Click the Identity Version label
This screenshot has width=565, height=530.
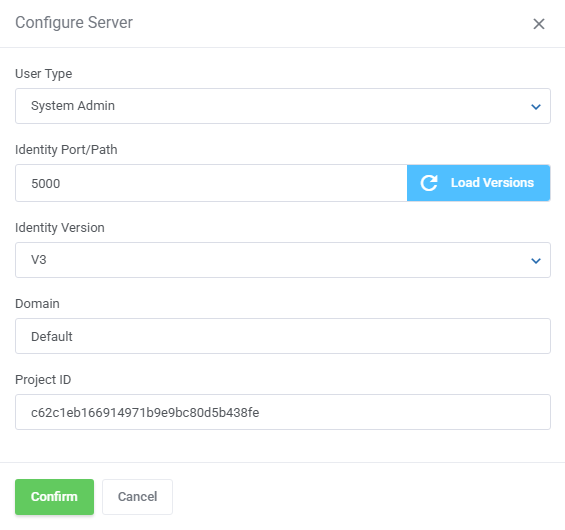(x=60, y=228)
